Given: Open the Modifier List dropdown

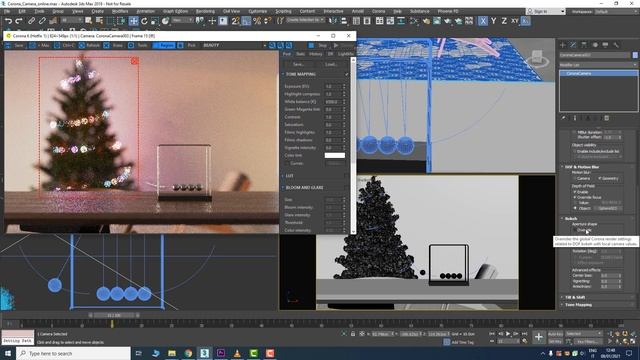Looking at the screenshot, I should [598, 65].
